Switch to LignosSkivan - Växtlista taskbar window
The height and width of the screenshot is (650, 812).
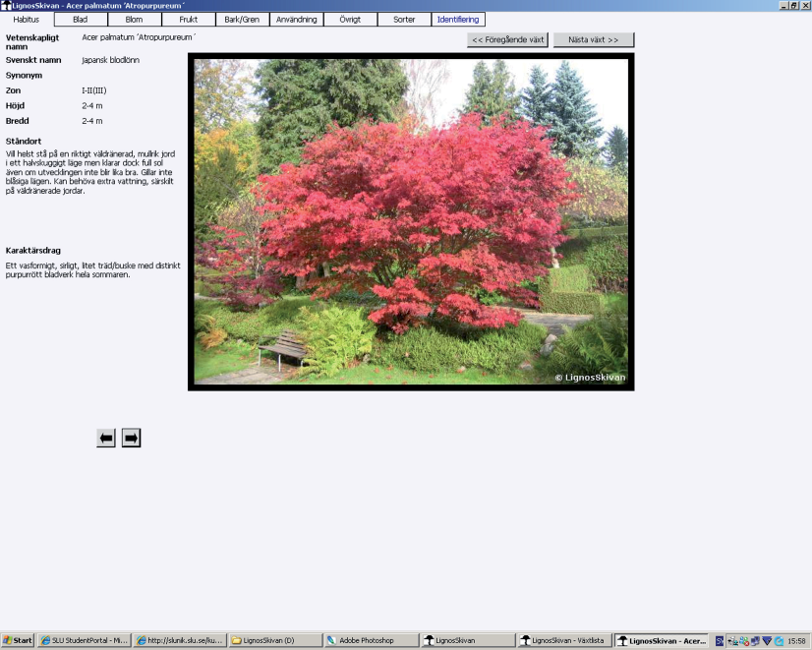coord(563,641)
